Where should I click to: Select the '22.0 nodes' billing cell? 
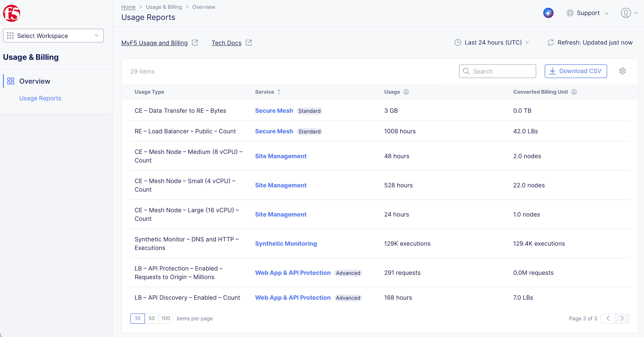529,185
